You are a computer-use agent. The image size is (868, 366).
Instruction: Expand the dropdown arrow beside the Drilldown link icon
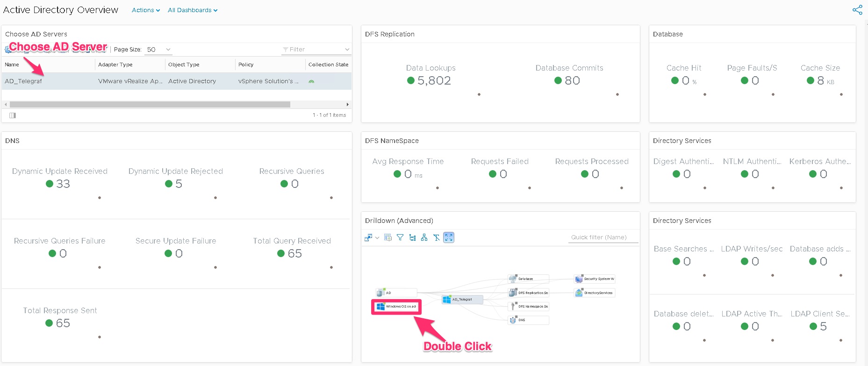(x=377, y=237)
